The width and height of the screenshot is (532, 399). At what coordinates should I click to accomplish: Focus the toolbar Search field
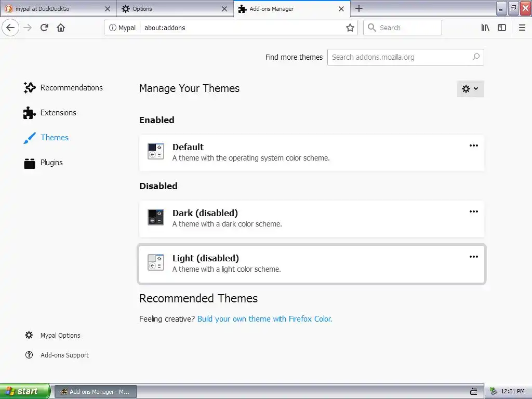point(403,28)
